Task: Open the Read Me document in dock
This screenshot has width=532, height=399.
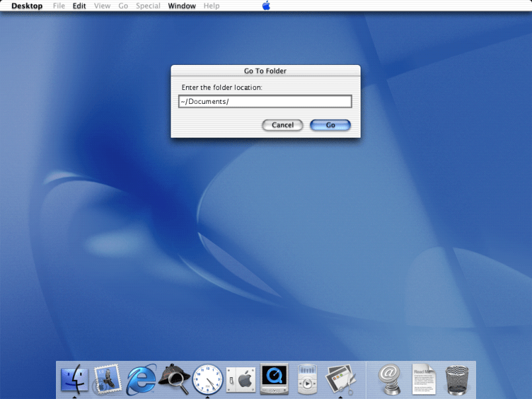Action: tap(424, 379)
